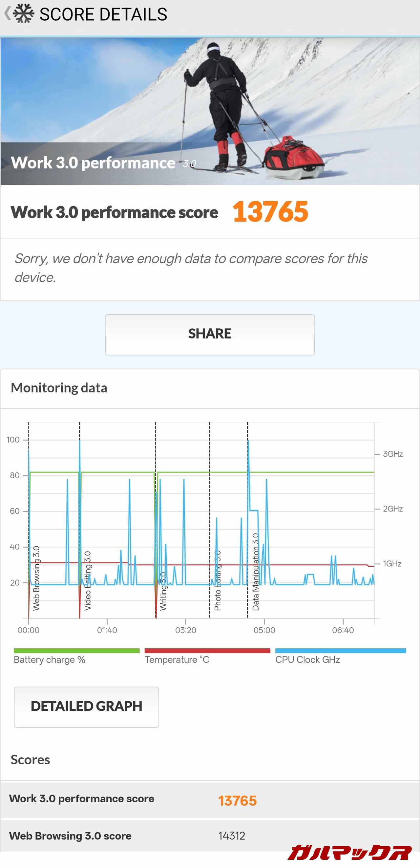Tap the Video Editing 3.0 chart marker

coord(88,581)
